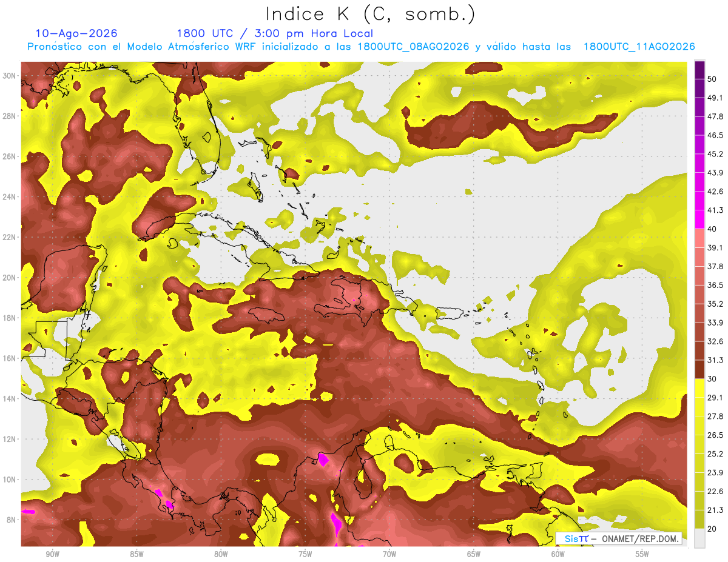Image resolution: width=728 pixels, height=562 pixels.
Task: Click the colorbar value "40"
Action: coord(712,229)
